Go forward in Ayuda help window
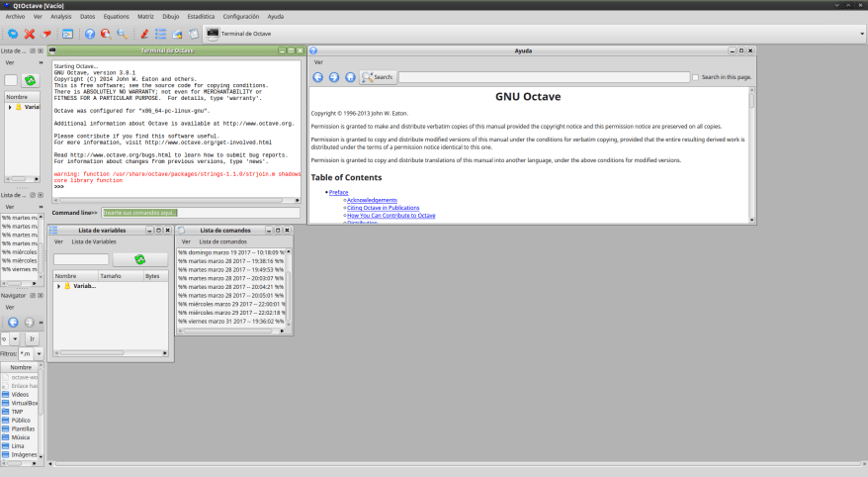This screenshot has width=868, height=477. [334, 77]
